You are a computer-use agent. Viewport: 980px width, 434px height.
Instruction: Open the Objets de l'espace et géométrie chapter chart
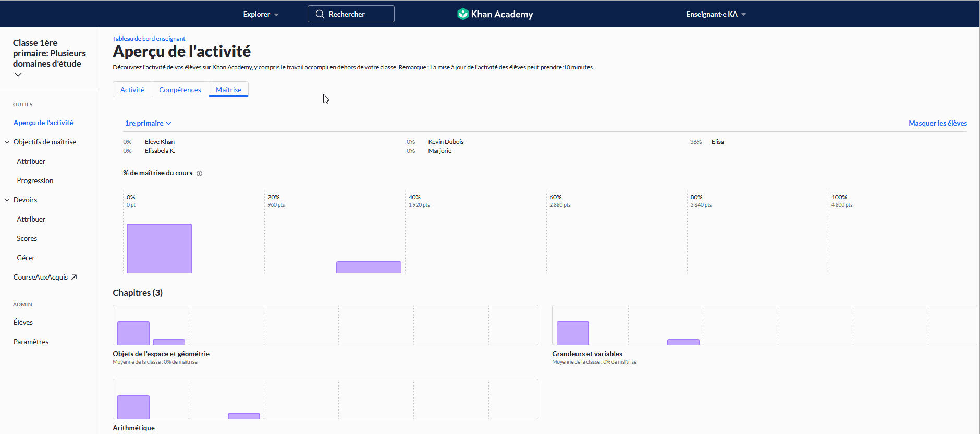(x=325, y=325)
